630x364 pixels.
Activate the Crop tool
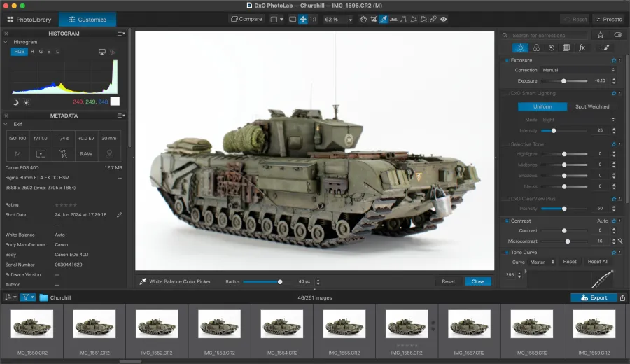[x=374, y=20]
